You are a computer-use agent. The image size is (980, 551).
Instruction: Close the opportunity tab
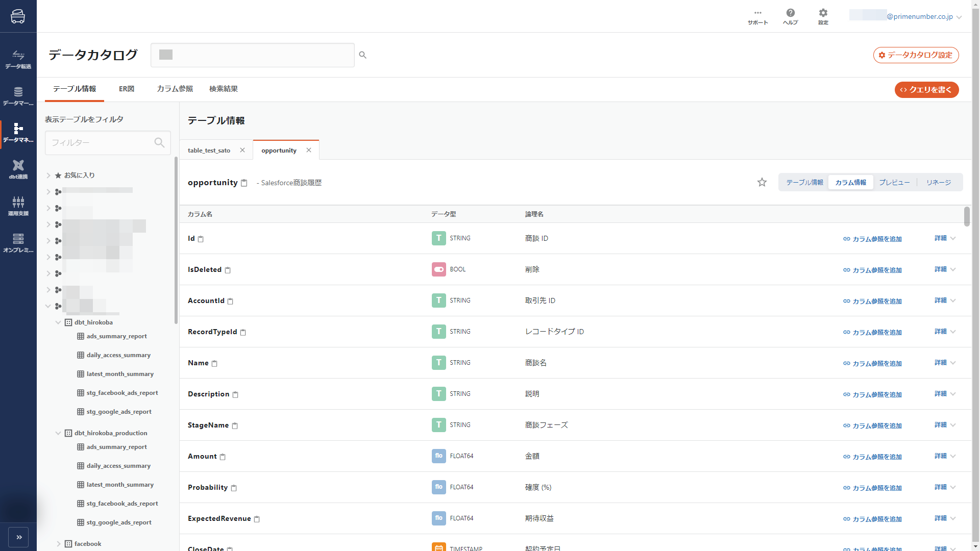(309, 150)
